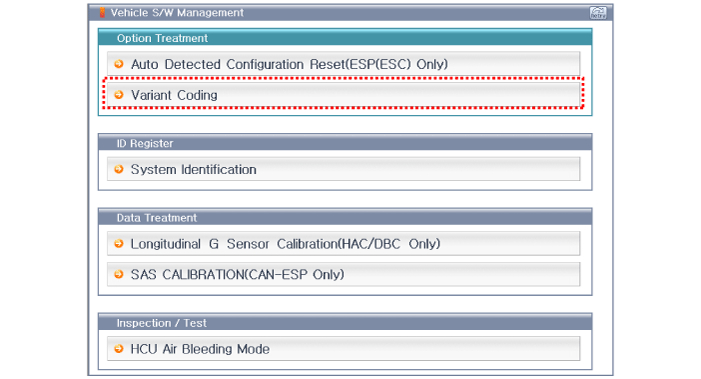This screenshot has height=379, width=701.
Task: Run SAS CALIBRATION(CAN-ESP Only)
Action: click(343, 274)
